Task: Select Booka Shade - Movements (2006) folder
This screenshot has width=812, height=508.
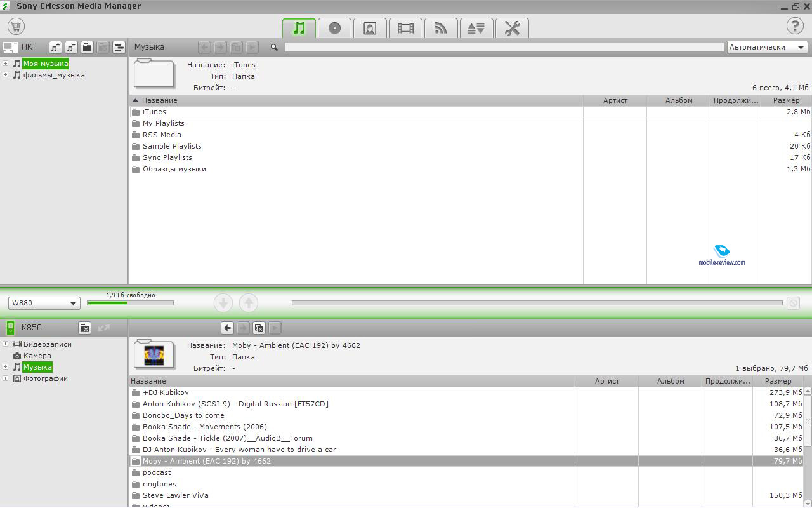Action: coord(466,427)
